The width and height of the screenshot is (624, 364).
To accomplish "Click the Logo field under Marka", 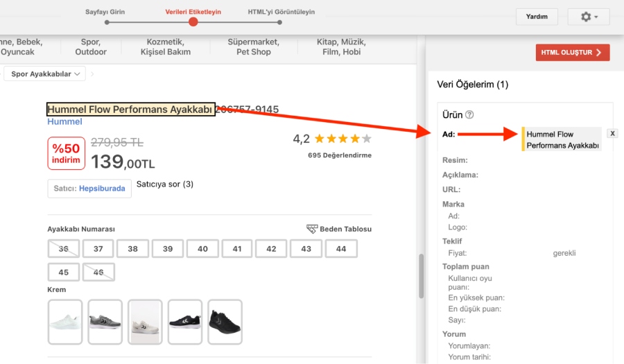I will [x=458, y=227].
